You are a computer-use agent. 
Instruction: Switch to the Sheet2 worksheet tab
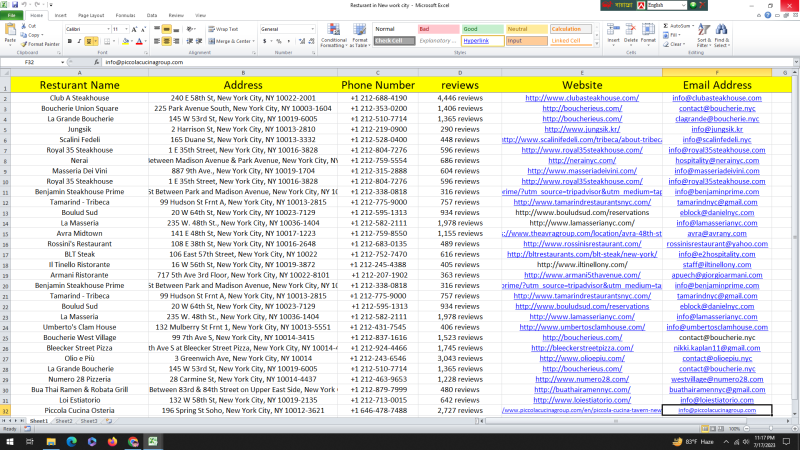[x=64, y=421]
